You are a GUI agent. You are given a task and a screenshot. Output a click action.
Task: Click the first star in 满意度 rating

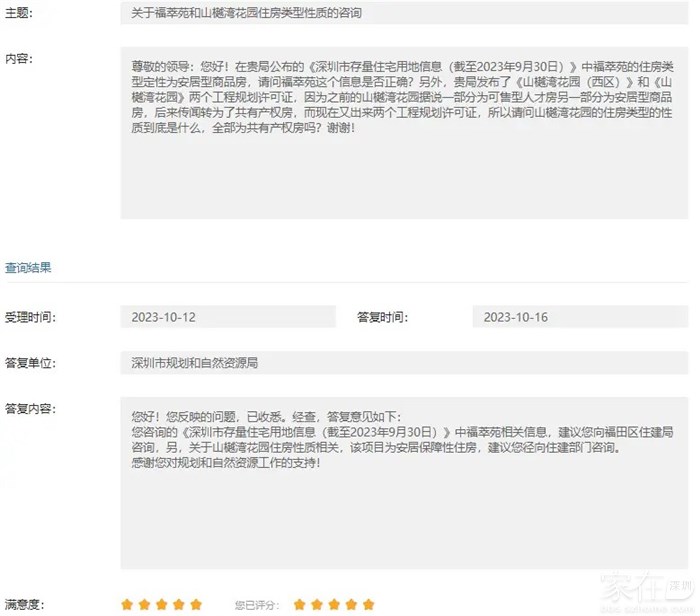click(127, 604)
